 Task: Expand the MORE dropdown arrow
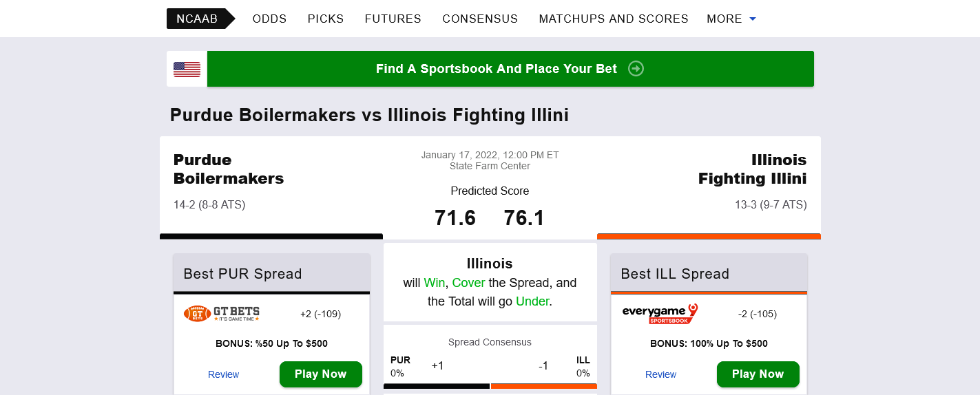click(753, 19)
